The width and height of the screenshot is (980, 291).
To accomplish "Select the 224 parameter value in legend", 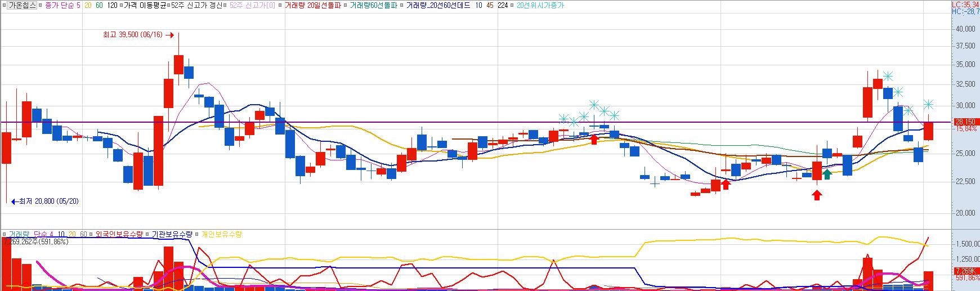I will pos(503,5).
